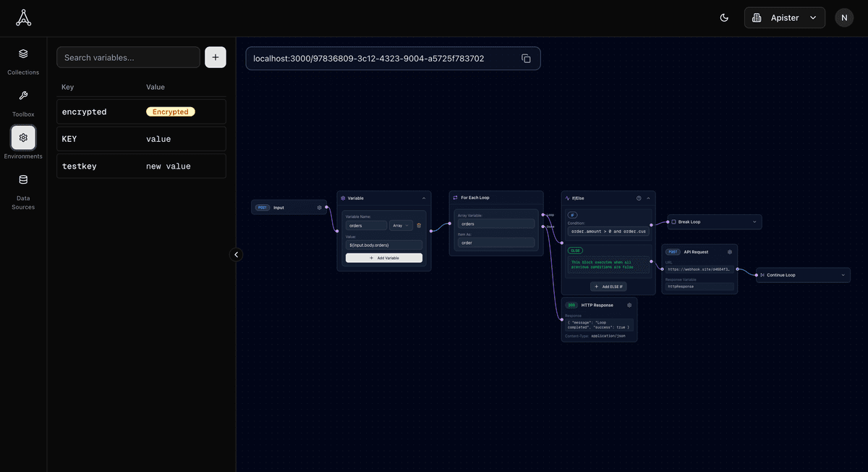Open HTTP Response node settings gear
Image resolution: width=868 pixels, height=472 pixels.
[629, 305]
